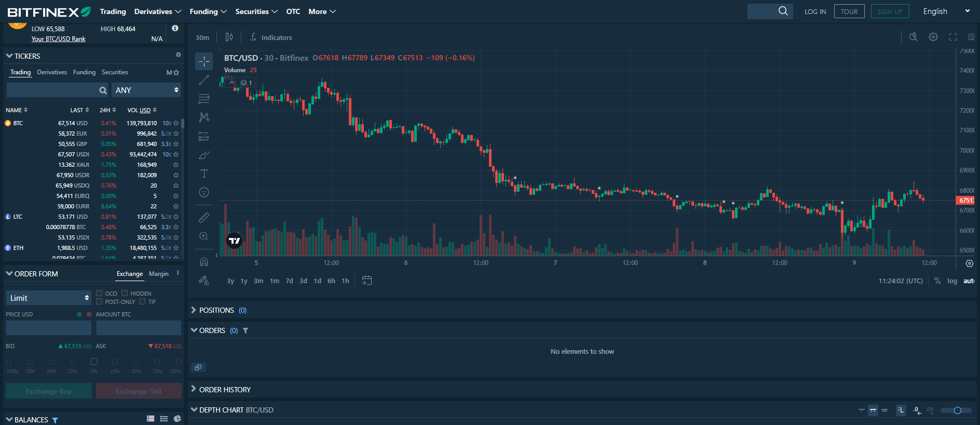Switch chart to fullscreen mode
Image resolution: width=980 pixels, height=425 pixels.
(x=953, y=37)
